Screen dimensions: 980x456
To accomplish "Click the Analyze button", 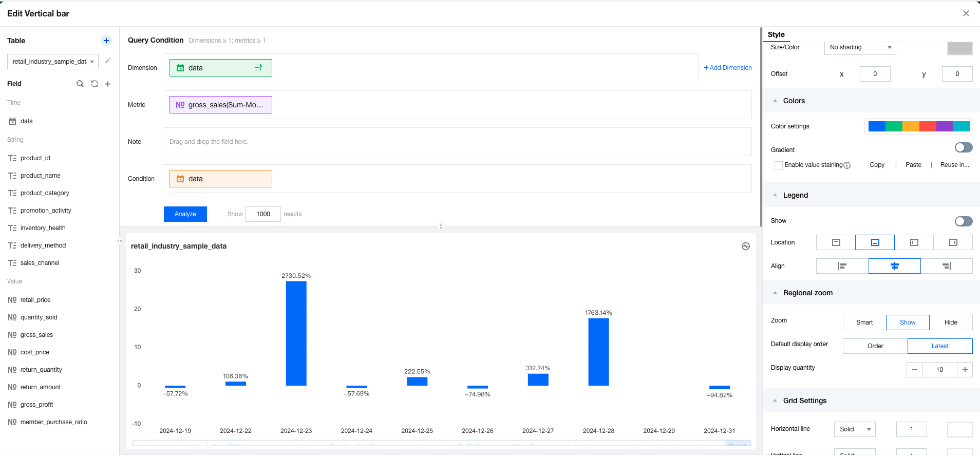I will coord(185,214).
